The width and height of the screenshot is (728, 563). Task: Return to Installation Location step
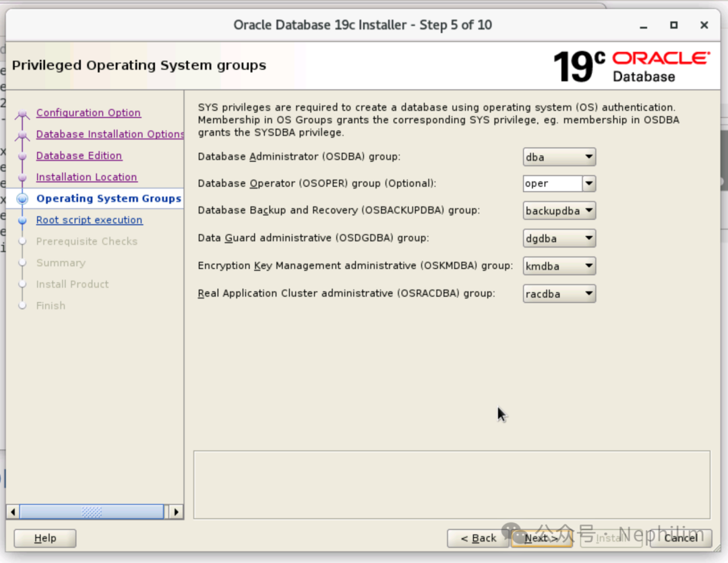pos(86,177)
